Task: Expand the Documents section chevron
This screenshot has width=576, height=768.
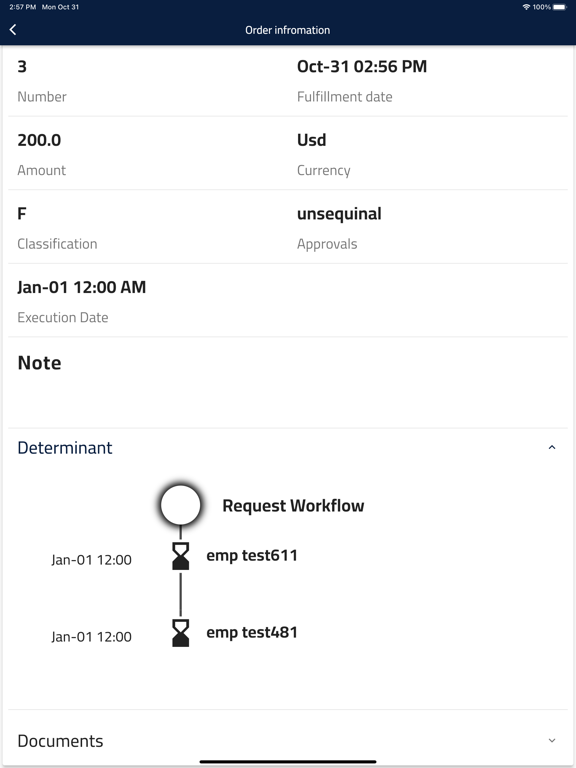Action: click(552, 741)
